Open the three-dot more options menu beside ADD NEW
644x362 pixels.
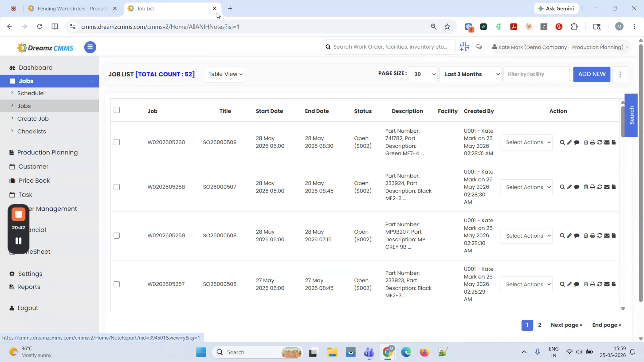click(620, 74)
